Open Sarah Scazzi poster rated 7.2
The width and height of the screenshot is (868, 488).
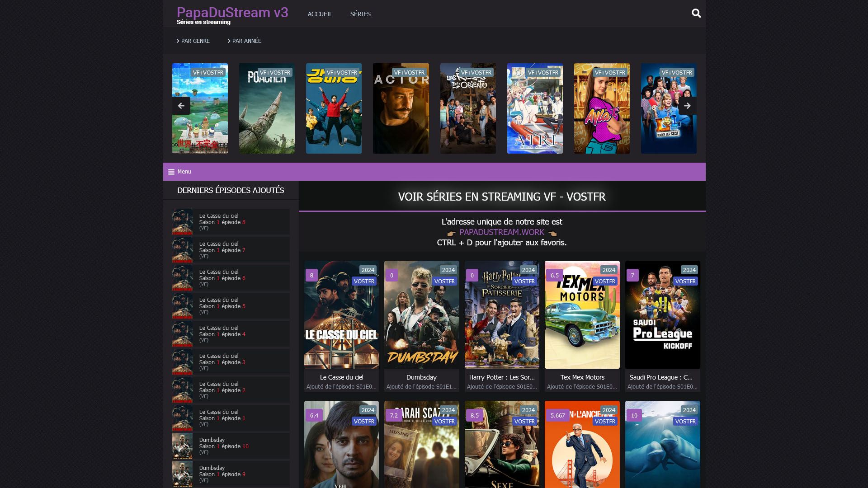click(422, 444)
